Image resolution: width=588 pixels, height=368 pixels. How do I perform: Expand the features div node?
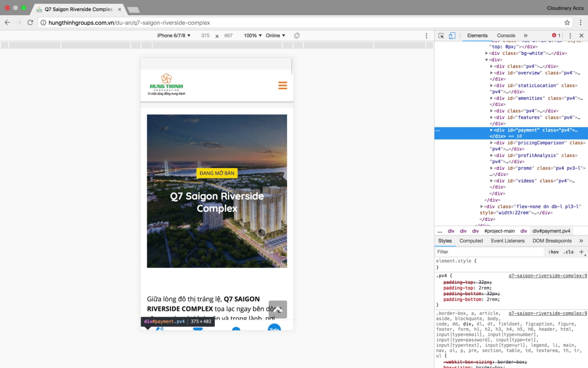coord(492,118)
